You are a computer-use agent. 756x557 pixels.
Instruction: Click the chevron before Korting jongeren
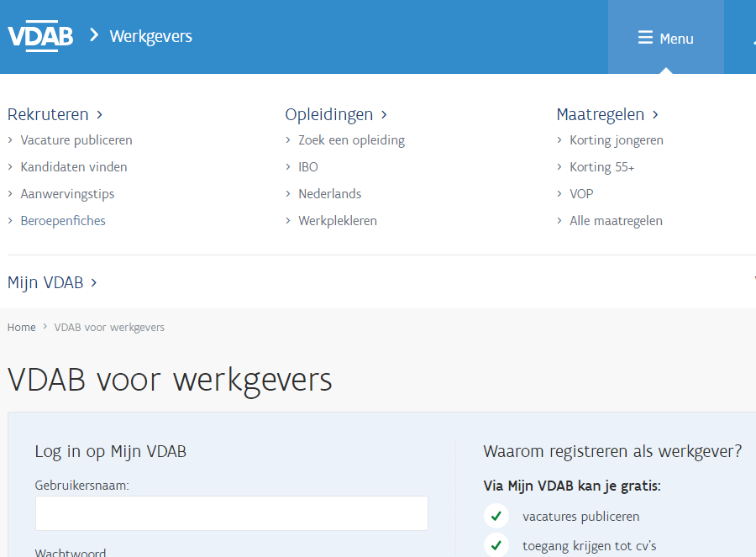[x=559, y=139]
